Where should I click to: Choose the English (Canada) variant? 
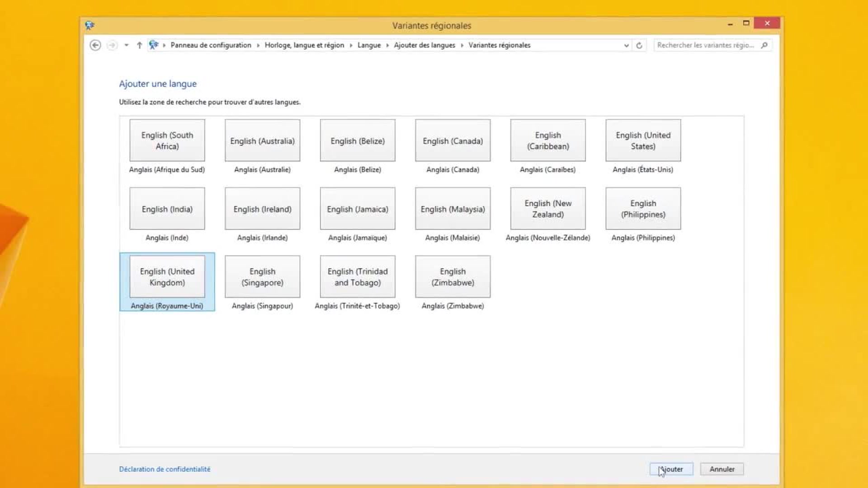453,141
